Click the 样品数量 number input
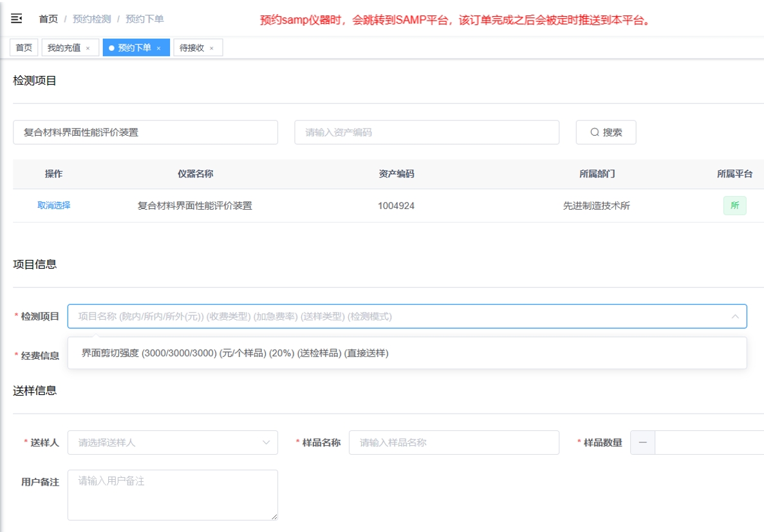Viewport: 764px width, 532px height. (709, 443)
